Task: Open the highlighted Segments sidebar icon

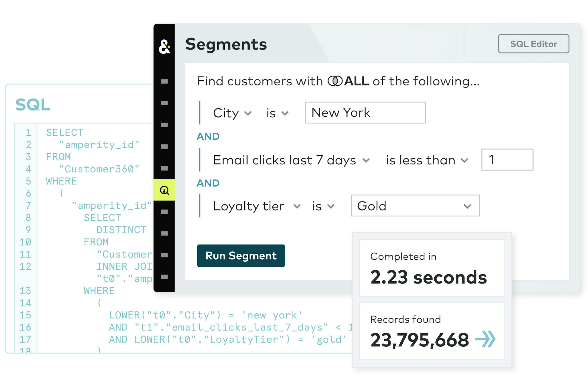Action: coord(164,190)
